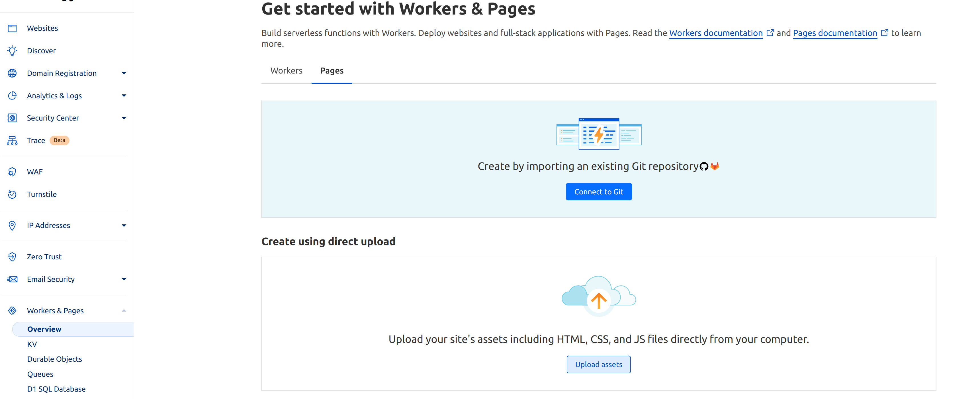Click the Websites browser icon in sidebar

pyautogui.click(x=12, y=28)
